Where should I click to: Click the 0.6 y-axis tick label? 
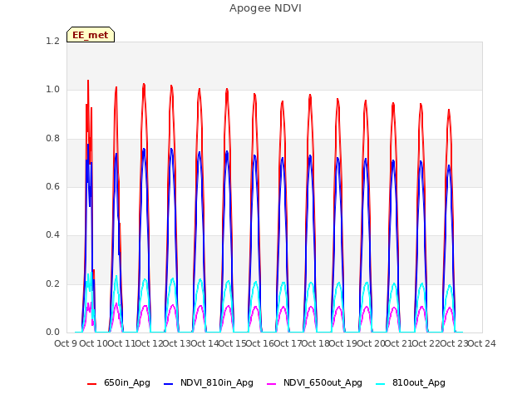point(52,186)
